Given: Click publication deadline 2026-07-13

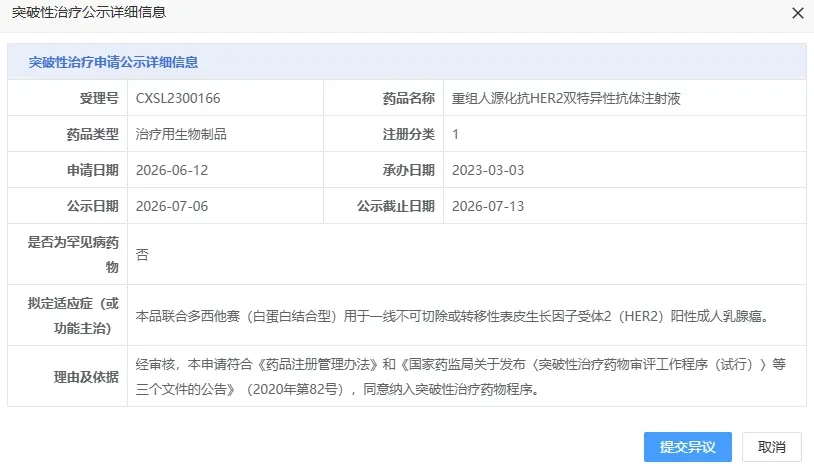Looking at the screenshot, I should (488, 206).
